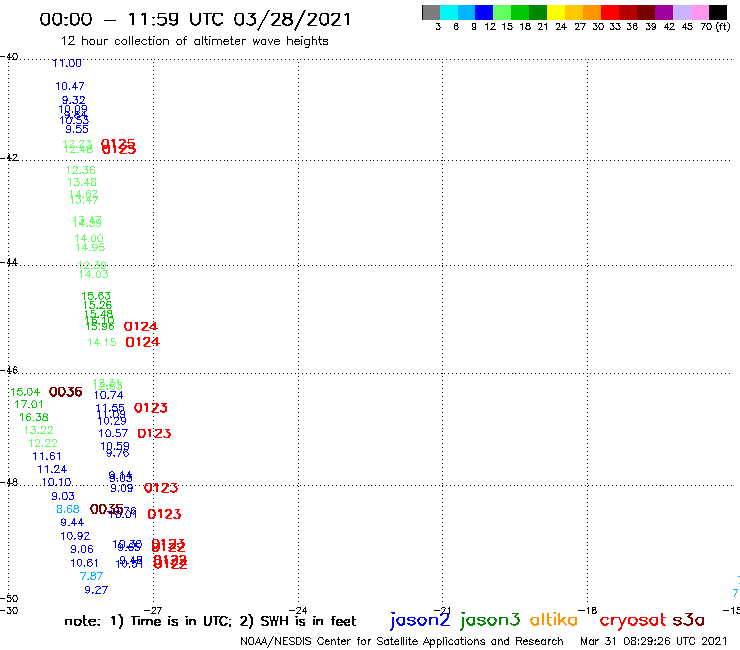Click the gray swatch in the color legend
This screenshot has height=650, width=740.
point(431,12)
